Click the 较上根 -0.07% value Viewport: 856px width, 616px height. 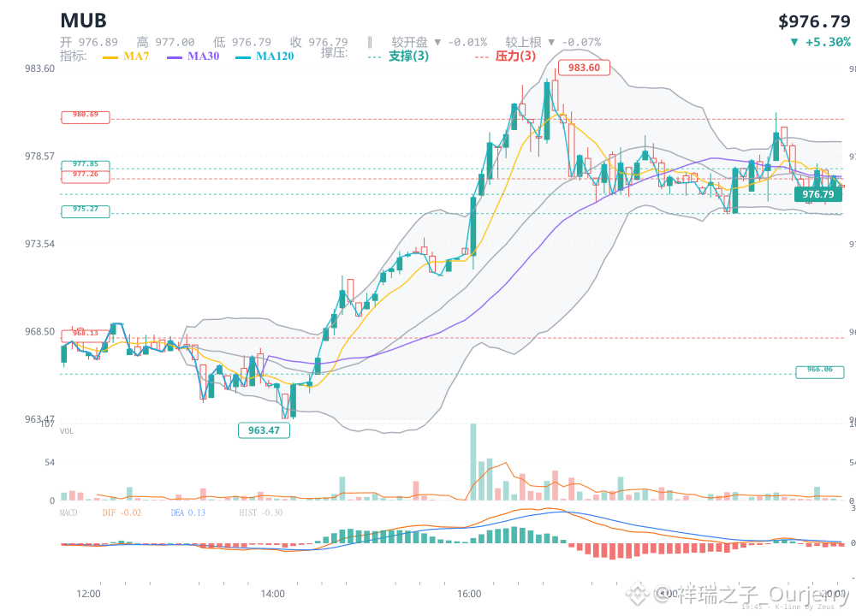click(x=553, y=42)
